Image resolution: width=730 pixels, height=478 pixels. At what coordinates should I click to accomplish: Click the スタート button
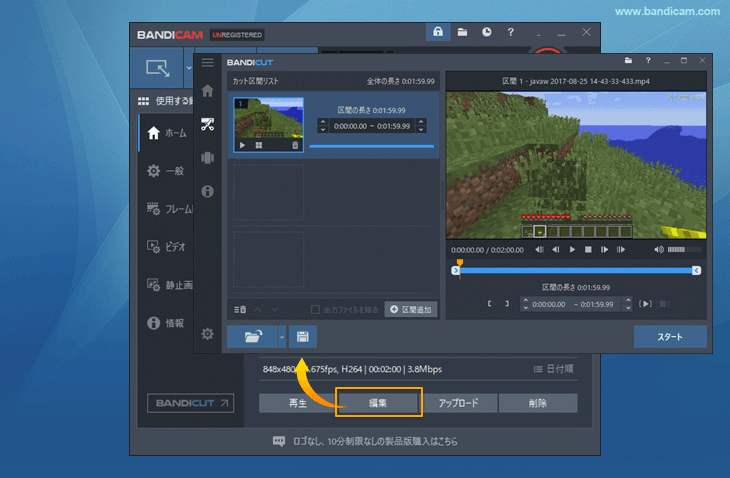tap(670, 337)
